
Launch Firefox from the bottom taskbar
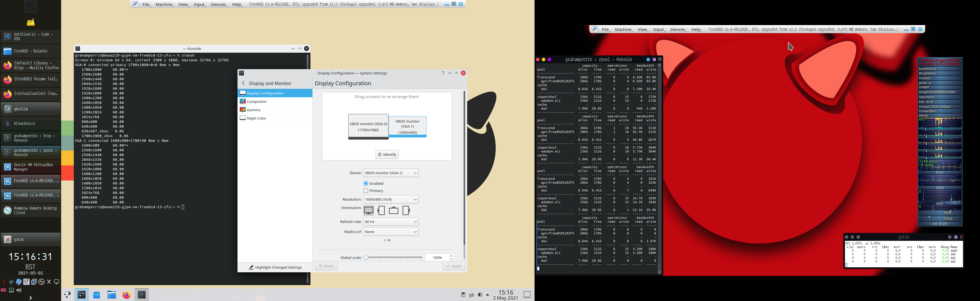point(126,295)
